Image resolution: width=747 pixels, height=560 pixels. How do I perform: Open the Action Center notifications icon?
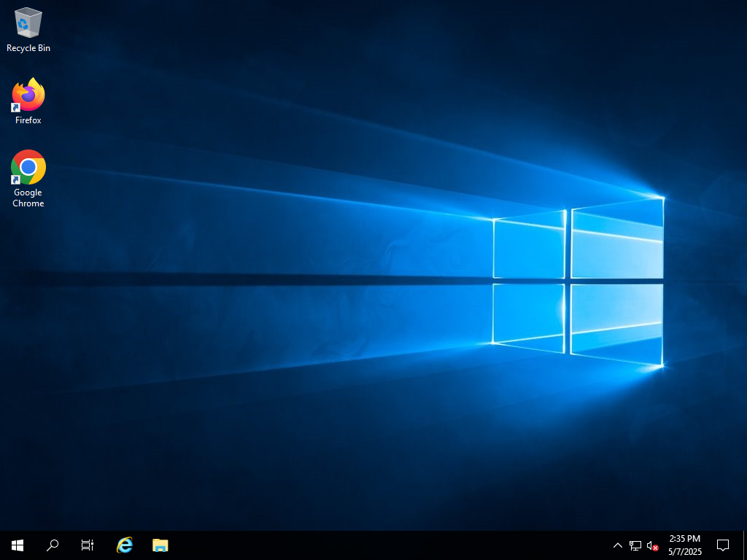click(x=723, y=545)
